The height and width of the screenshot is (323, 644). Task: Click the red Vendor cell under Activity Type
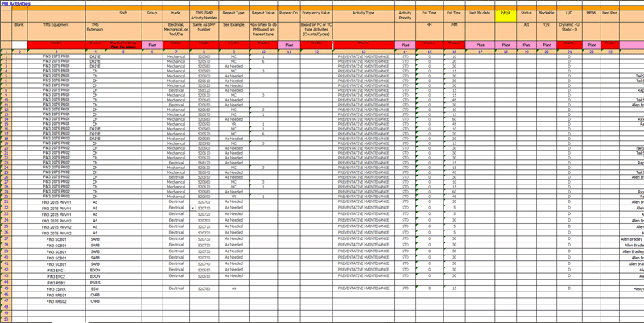pyautogui.click(x=364, y=45)
